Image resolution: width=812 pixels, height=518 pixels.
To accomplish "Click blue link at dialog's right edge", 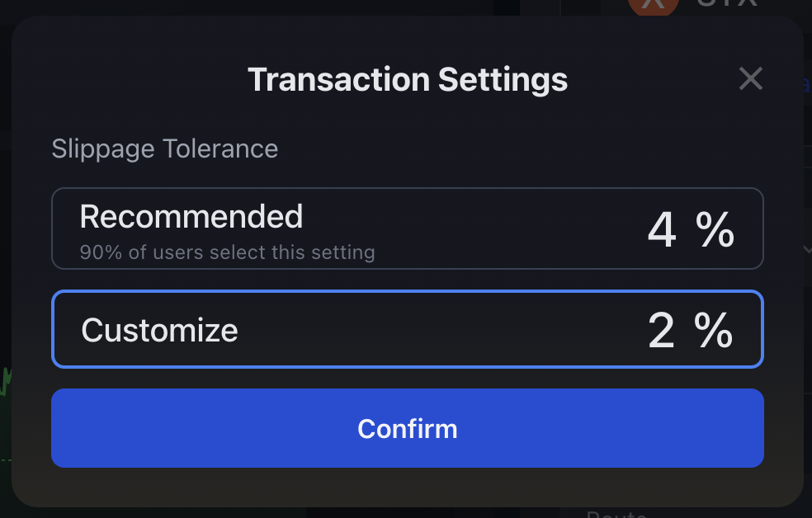I will point(806,86).
